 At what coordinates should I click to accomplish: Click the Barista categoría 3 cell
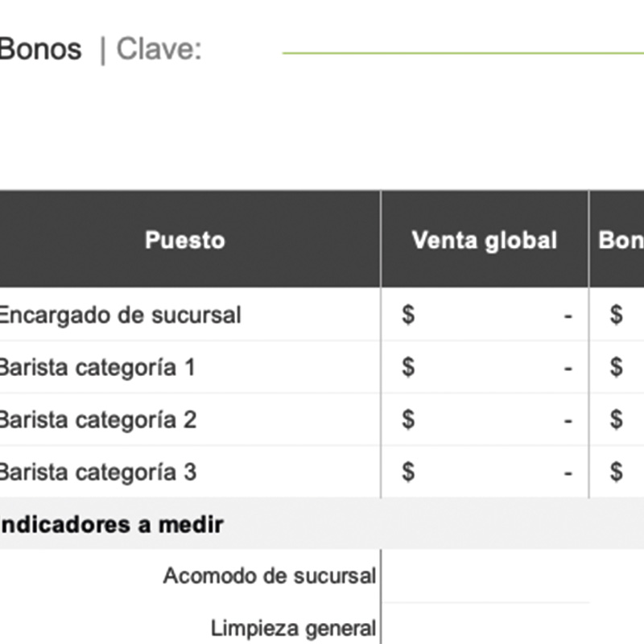(x=97, y=472)
